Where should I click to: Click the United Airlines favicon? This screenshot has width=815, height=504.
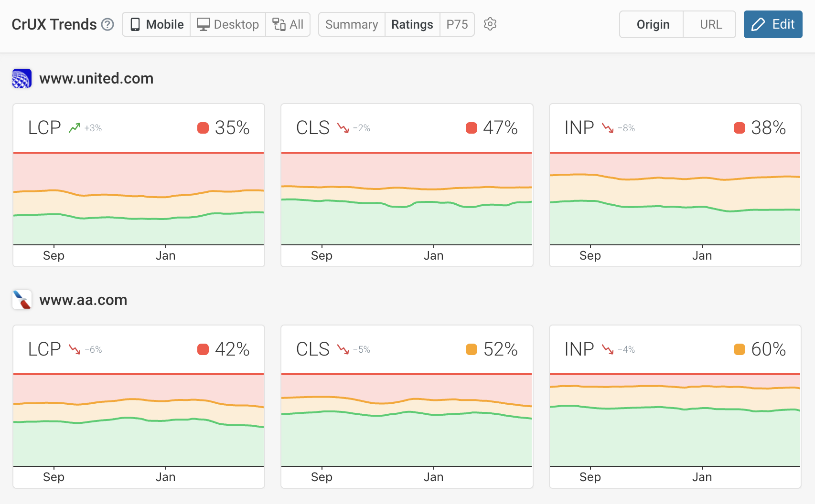pos(22,79)
